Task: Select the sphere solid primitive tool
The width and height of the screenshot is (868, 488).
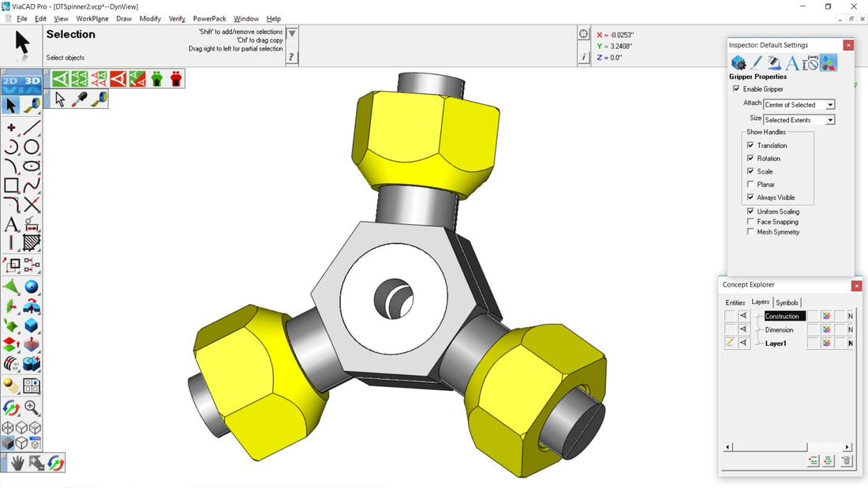Action: click(32, 287)
